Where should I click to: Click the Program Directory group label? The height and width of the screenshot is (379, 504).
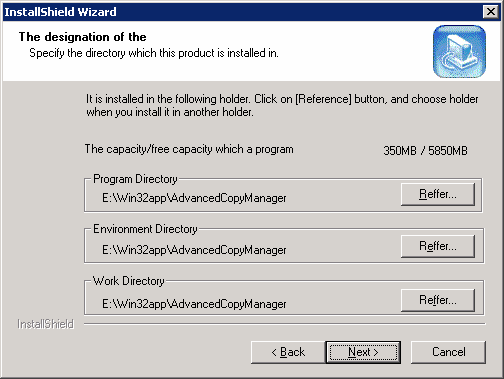[135, 179]
